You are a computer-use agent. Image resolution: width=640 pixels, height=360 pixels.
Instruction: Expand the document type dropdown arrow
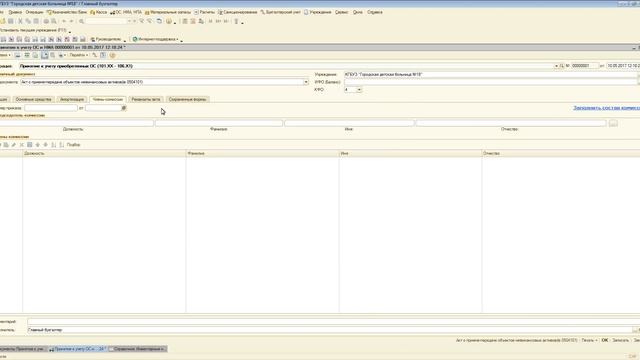tap(306, 82)
